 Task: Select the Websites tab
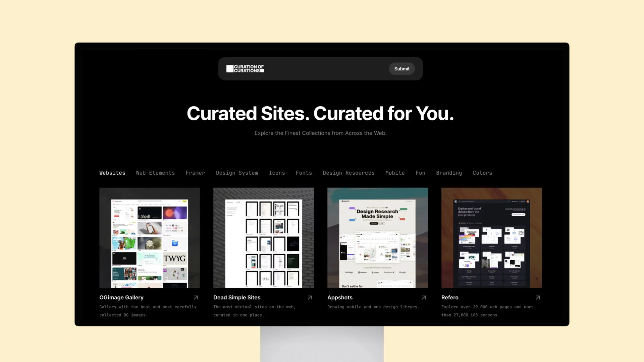click(x=112, y=172)
